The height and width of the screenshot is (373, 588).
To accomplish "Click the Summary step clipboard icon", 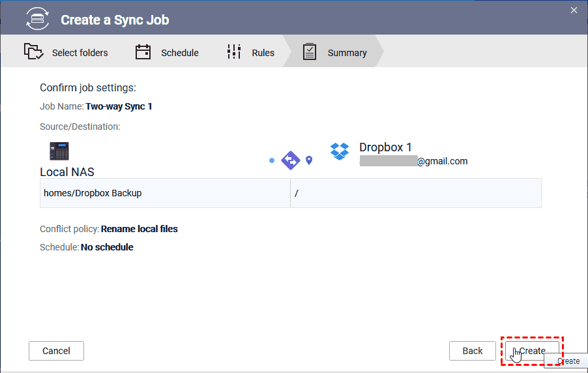I will (x=310, y=52).
